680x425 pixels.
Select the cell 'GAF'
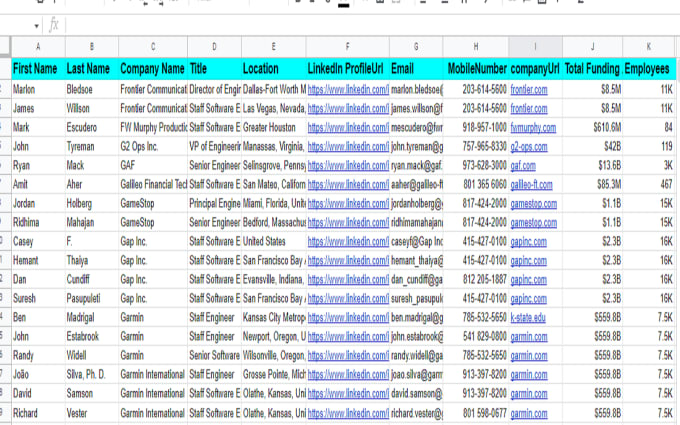(153, 166)
